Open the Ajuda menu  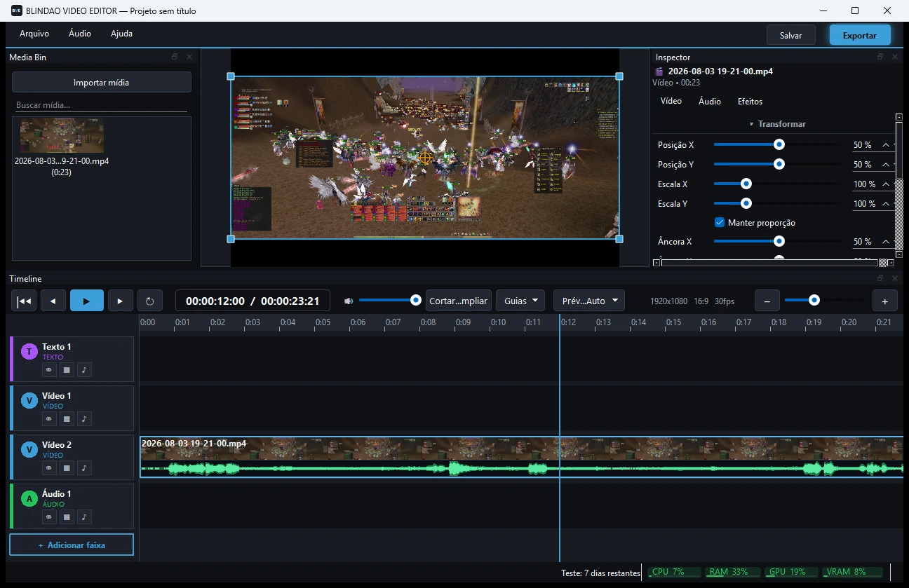click(121, 34)
